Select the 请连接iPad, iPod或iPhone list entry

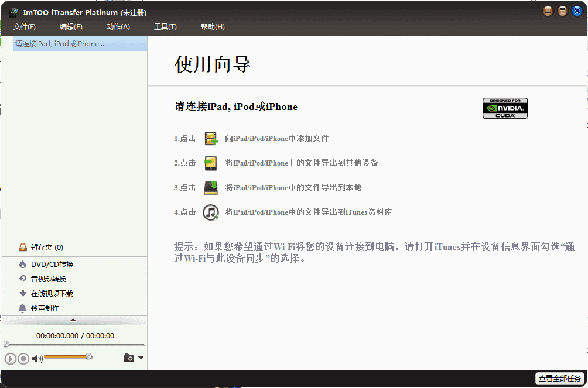[x=59, y=43]
